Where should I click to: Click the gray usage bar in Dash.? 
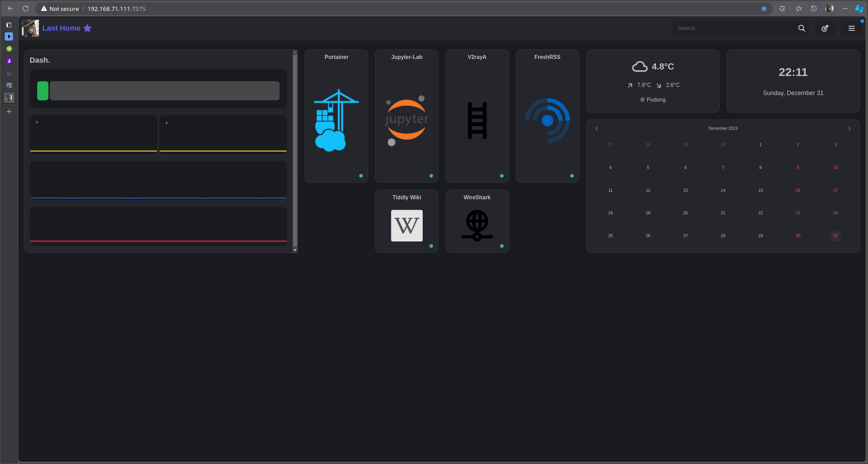pos(165,91)
